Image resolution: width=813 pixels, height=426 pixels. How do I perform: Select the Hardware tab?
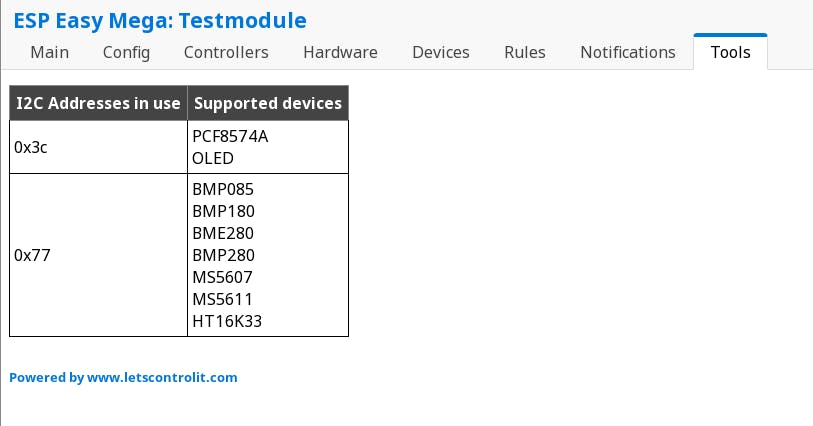click(x=340, y=52)
